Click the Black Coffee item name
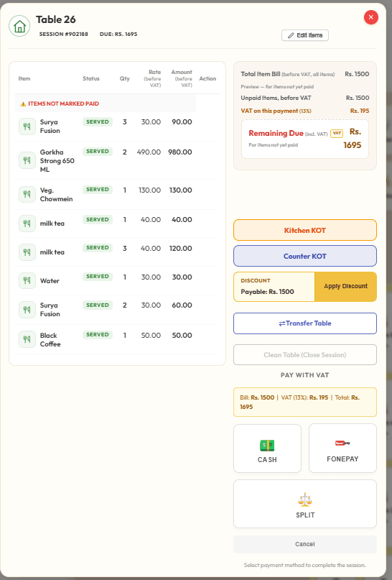This screenshot has width=392, height=580. pyautogui.click(x=50, y=339)
